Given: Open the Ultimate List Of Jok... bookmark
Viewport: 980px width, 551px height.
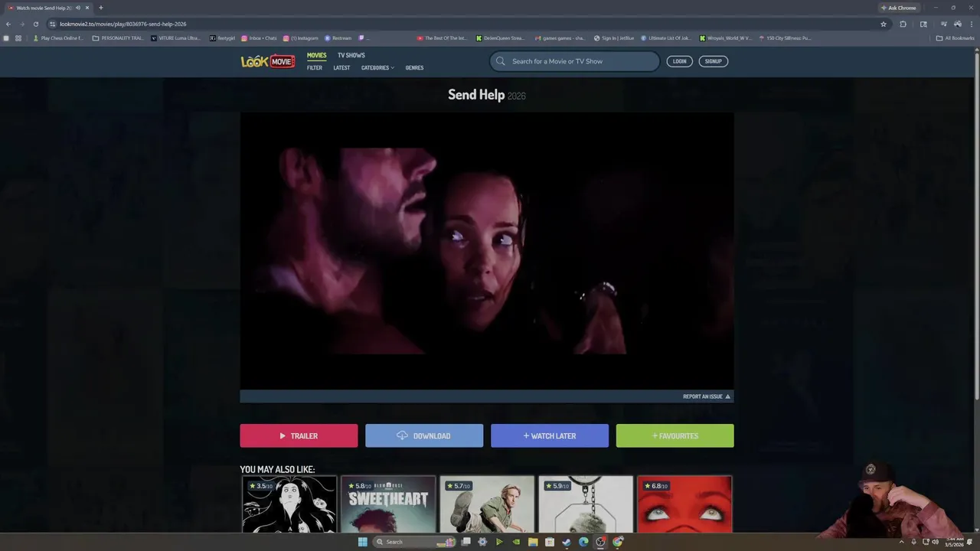Looking at the screenshot, I should [x=666, y=37].
